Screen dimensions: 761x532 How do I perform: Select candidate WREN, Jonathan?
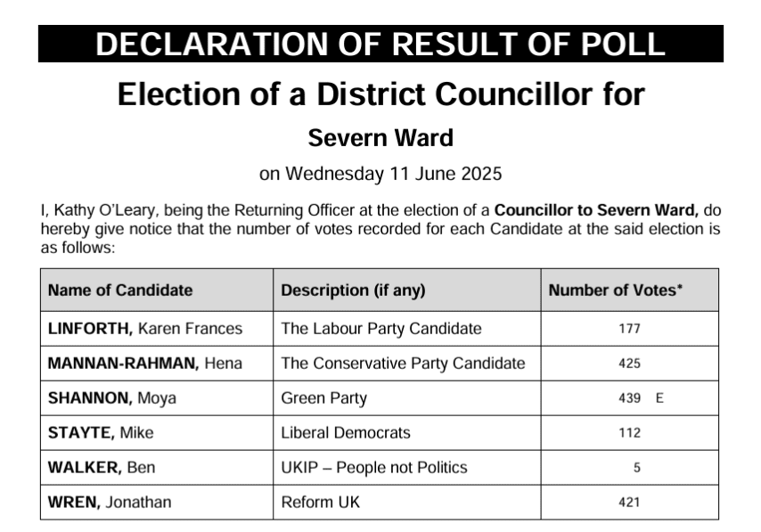tap(110, 503)
